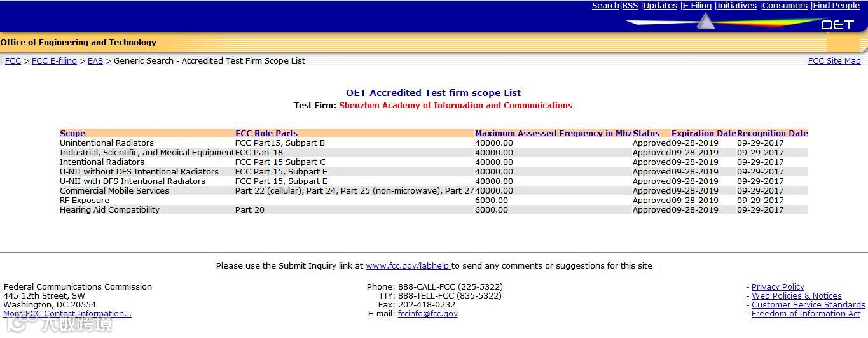Follow the FCC E-filing breadcrumb link

point(54,61)
